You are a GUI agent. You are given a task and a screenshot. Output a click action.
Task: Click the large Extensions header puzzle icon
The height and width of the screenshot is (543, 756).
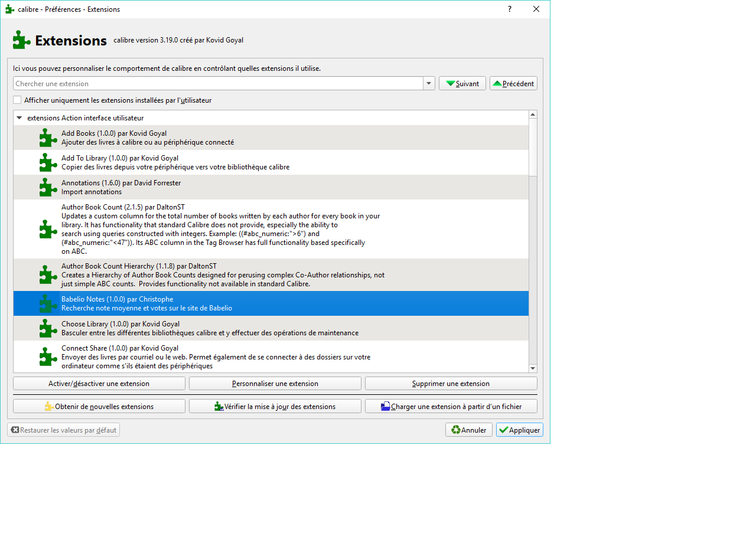[22, 40]
